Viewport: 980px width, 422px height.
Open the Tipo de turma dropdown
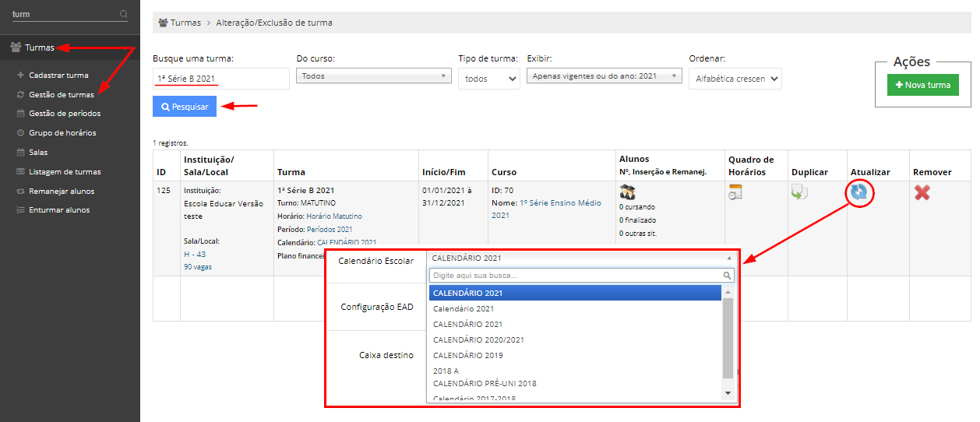(x=489, y=79)
